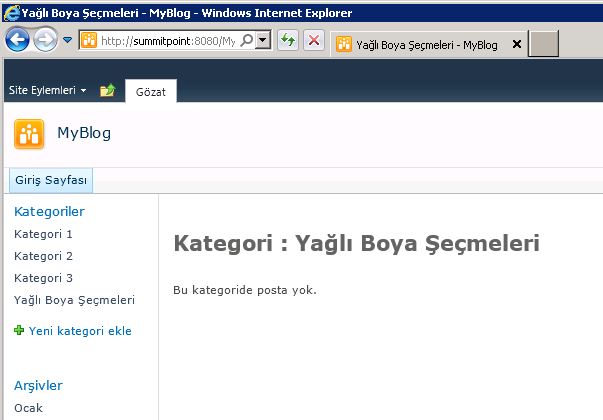
Task: Click the green plus icon for new category
Action: tap(19, 331)
